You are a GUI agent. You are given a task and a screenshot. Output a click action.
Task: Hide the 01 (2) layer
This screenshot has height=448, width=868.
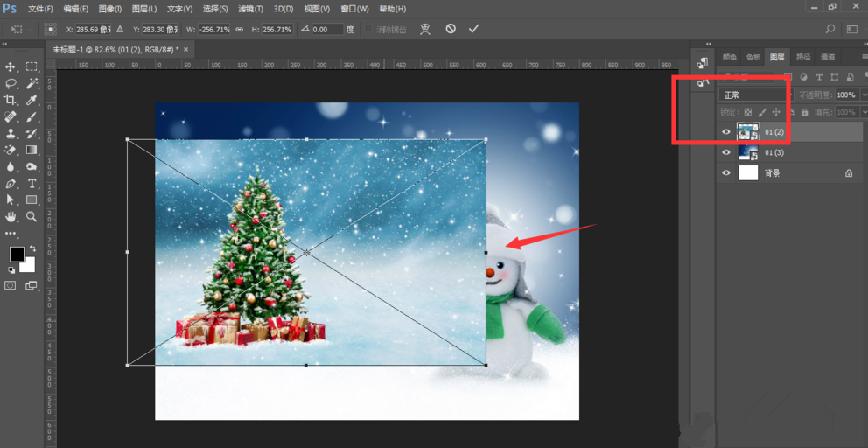725,132
